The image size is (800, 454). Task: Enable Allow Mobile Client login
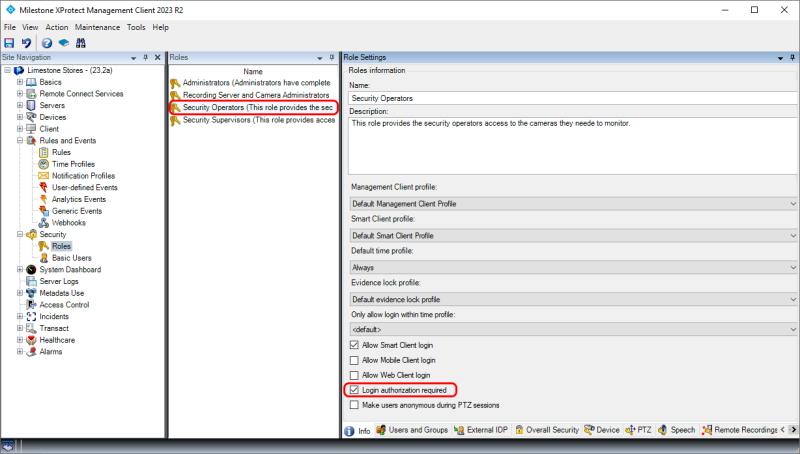(354, 360)
